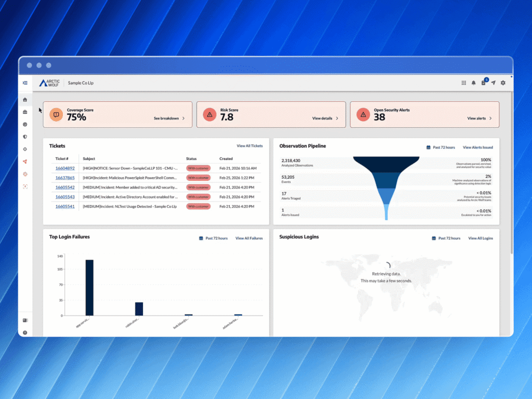
Task: Open ticket number 16605543
Action: 65,197
